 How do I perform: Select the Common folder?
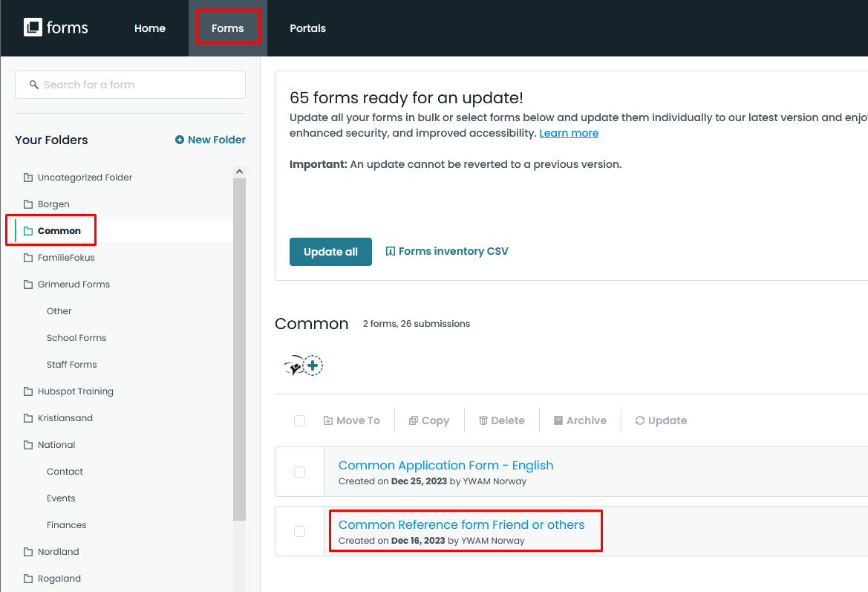(x=52, y=230)
